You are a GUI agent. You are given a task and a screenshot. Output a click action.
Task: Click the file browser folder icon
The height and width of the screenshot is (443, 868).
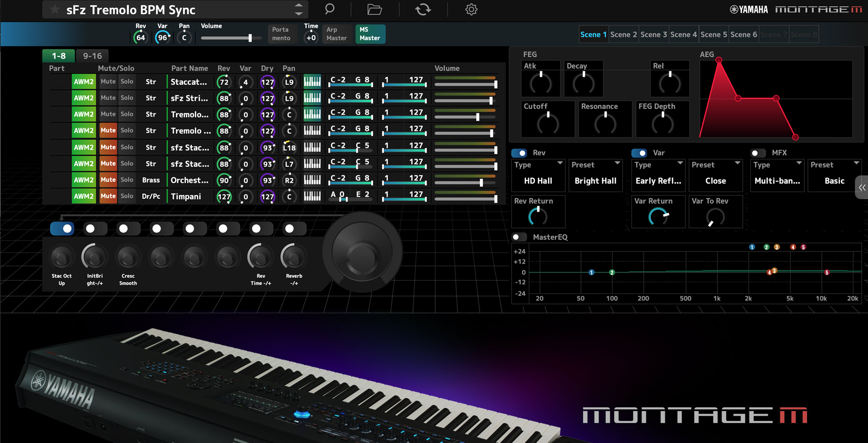coord(374,9)
